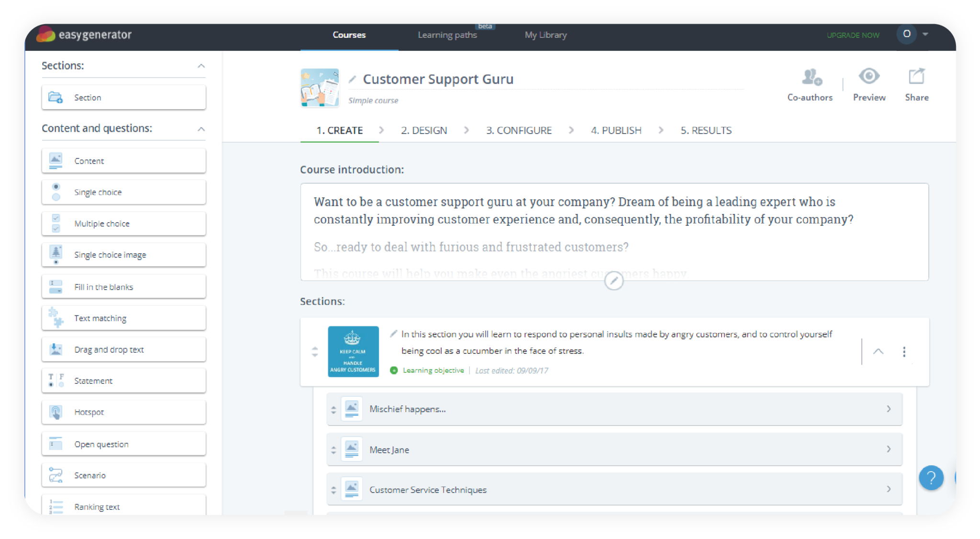Select the Single choice question type
This screenshot has height=539, width=980.
tap(123, 192)
